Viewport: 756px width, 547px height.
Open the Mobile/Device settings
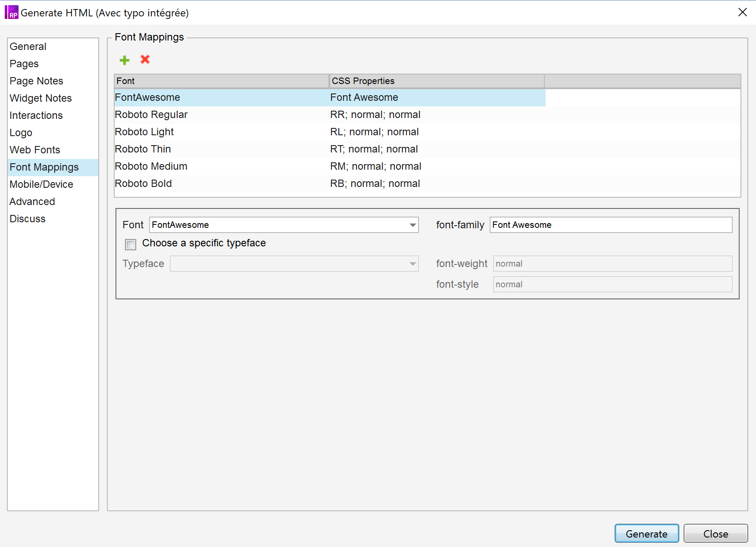(x=41, y=184)
